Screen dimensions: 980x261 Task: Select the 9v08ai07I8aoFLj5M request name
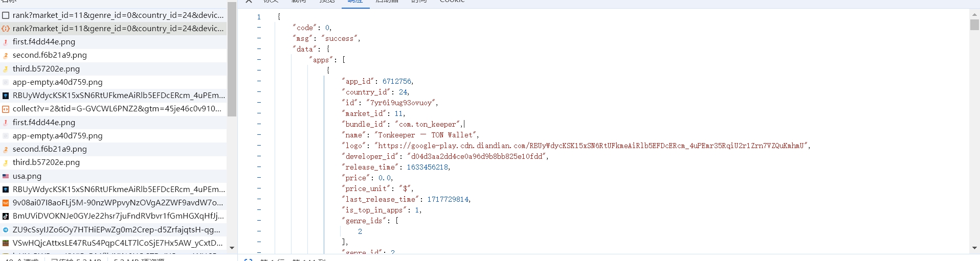[118, 203]
